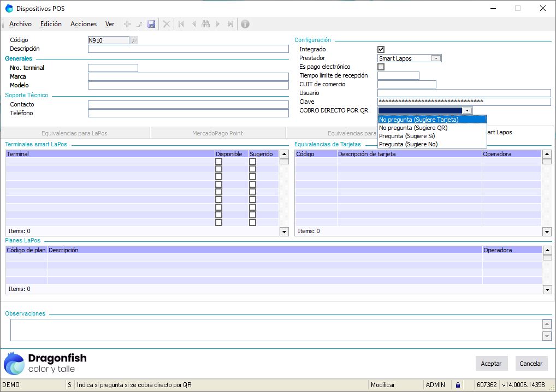The image size is (556, 392).
Task: Tick the first row Sugerido checkbox
Action: (x=252, y=161)
